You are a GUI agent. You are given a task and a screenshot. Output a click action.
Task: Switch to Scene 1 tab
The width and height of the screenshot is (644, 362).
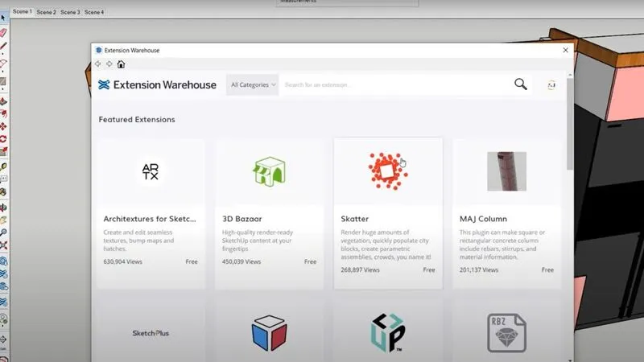[x=23, y=11]
